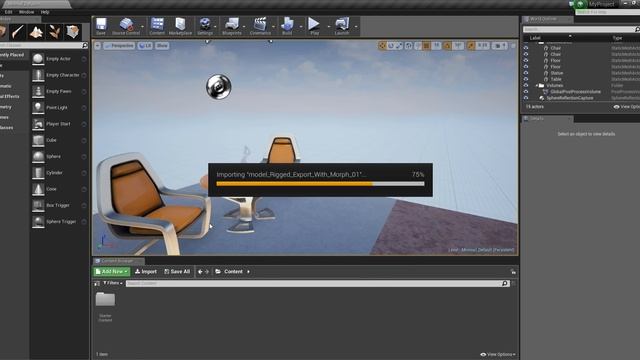Hide GlobalPostProcessVolume via eye icon
The image size is (640, 360).
(526, 92)
